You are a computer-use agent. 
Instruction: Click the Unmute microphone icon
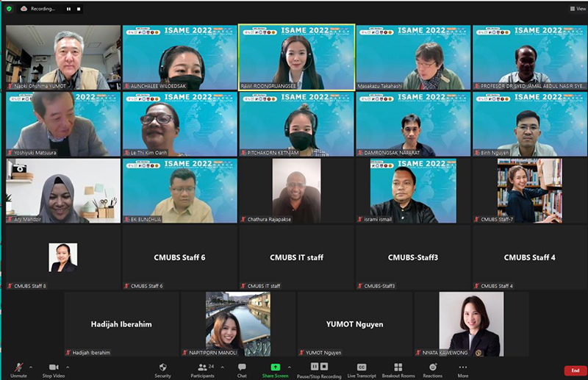[18, 368]
